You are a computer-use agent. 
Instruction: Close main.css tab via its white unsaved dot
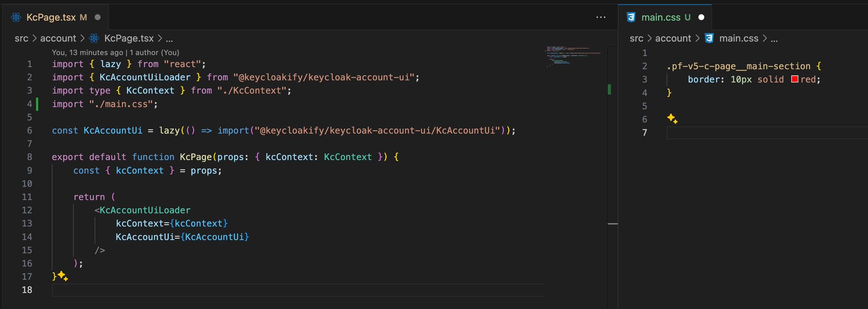(x=701, y=17)
